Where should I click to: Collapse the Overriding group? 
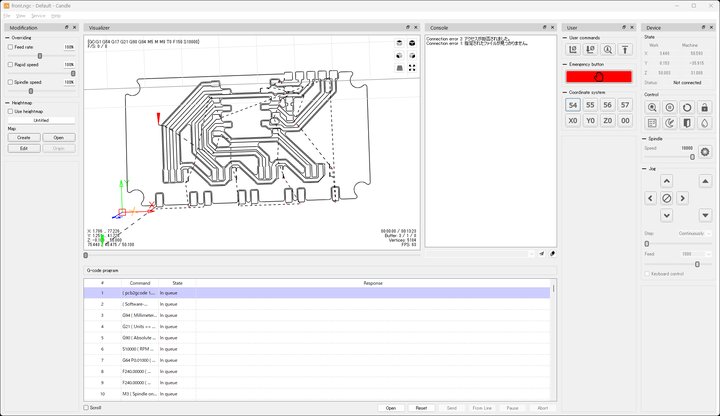coord(7,38)
